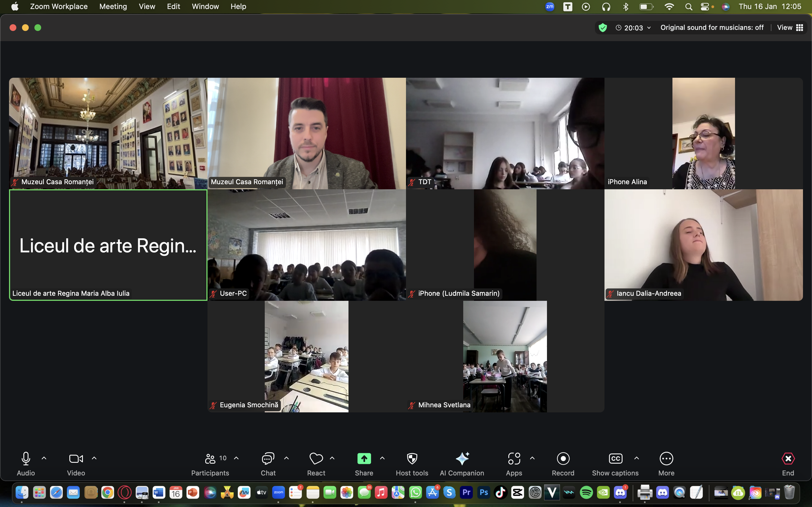Open the Apps panel icon
This screenshot has width=812, height=507.
pos(514,458)
